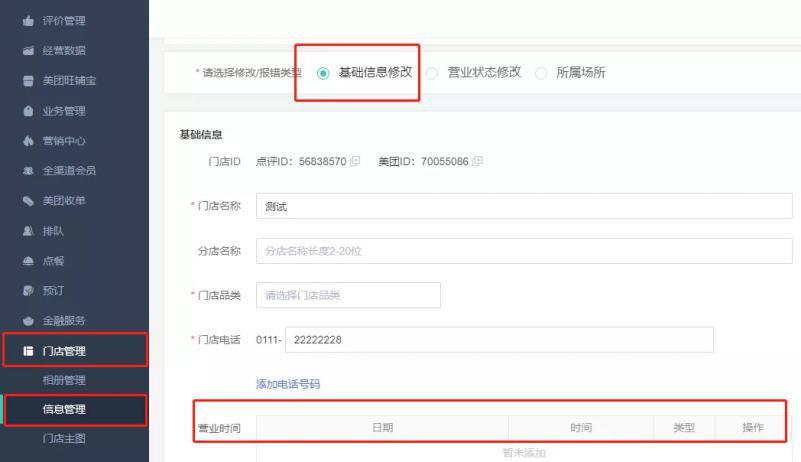Click the 操作 column header
Image resolution: width=801 pixels, height=462 pixels.
[753, 428]
